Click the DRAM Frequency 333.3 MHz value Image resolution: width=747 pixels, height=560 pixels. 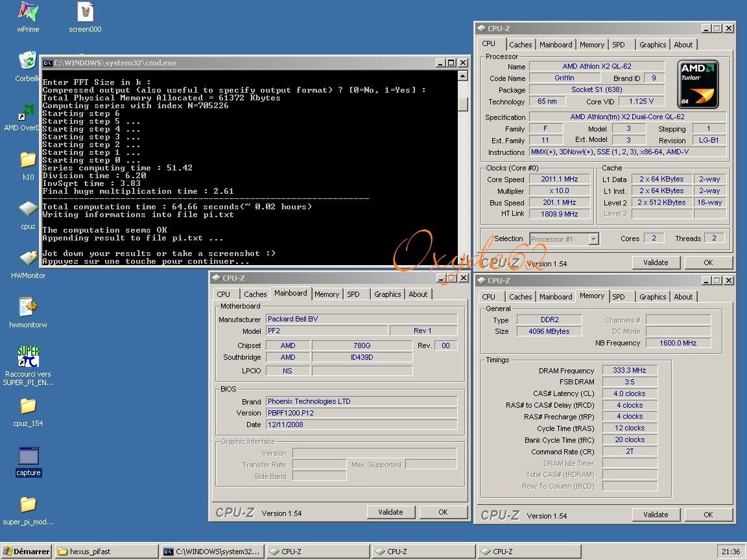point(630,370)
